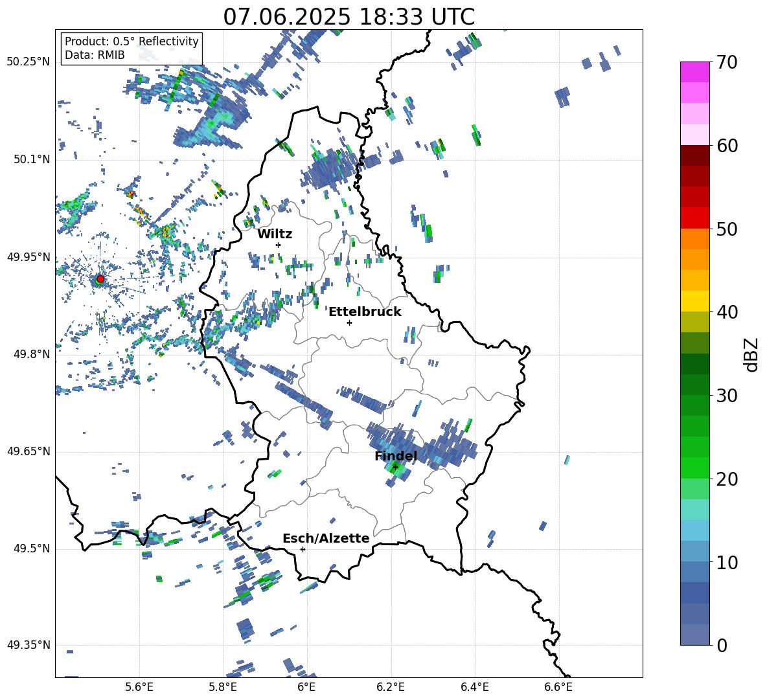Click the Findel cross marker
Viewport: 767px width, 700px height.
[x=395, y=468]
